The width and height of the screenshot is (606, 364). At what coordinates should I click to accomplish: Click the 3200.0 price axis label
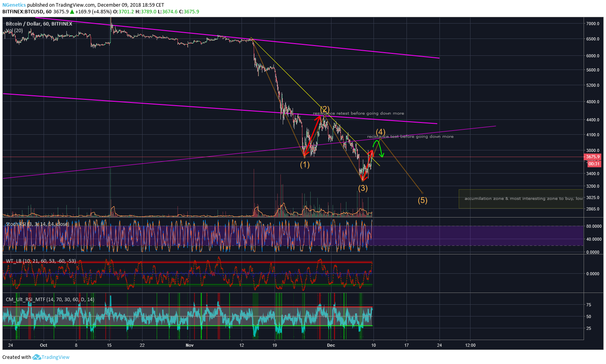pos(593,186)
